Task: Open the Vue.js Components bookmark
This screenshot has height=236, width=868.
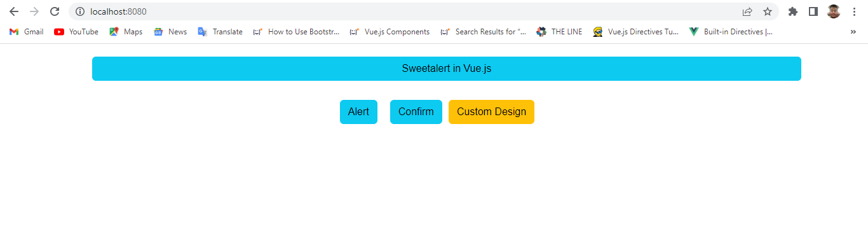Action: (x=390, y=32)
